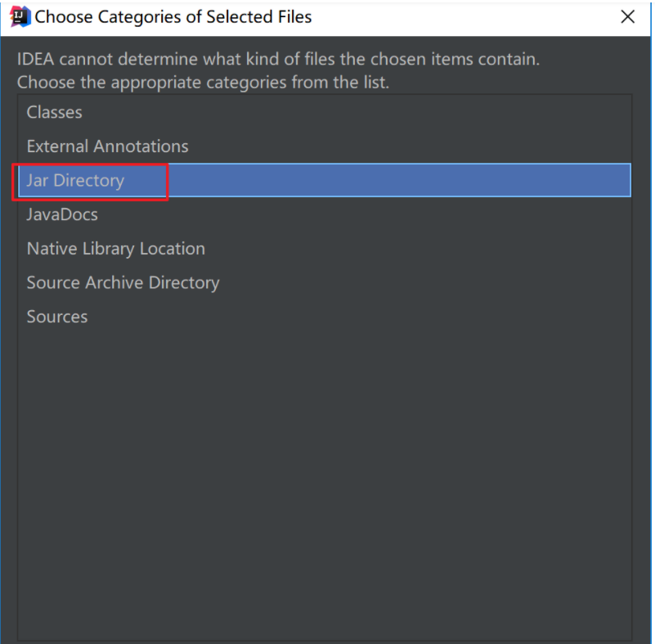Choose Source Archive Directory
The height and width of the screenshot is (644, 655).
(324, 282)
